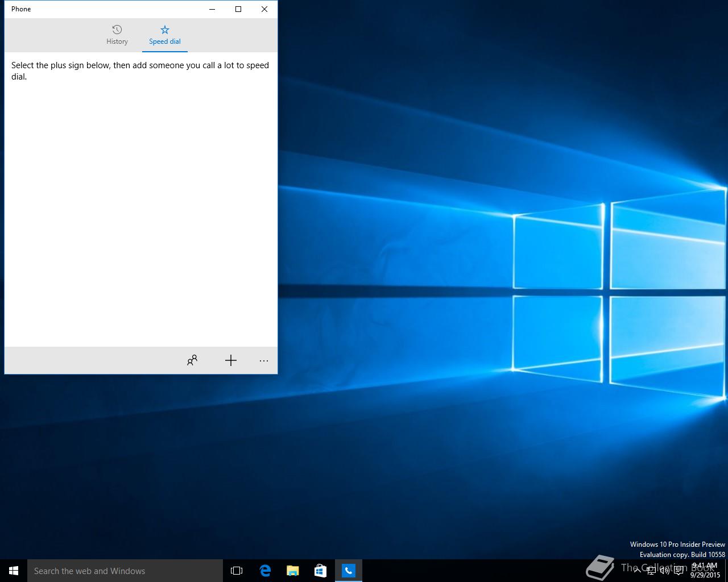Select the Speed dial tab
728x582 pixels.
point(165,35)
